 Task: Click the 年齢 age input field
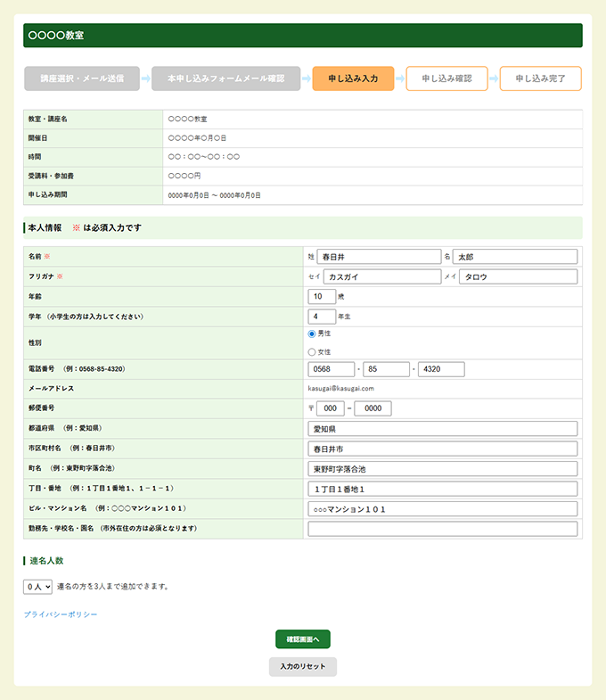[x=322, y=296]
